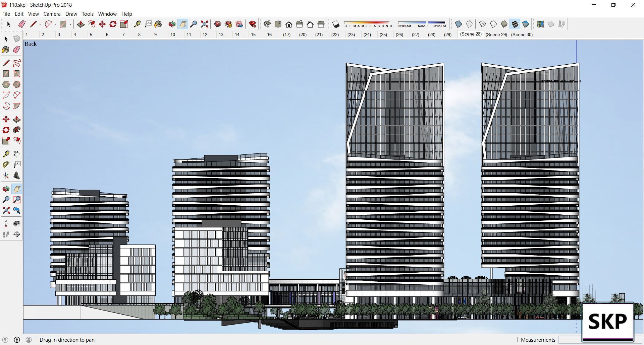Screen dimensions: 644x345
Task: Select the Freehand tool in side toolbar
Action: click(x=17, y=63)
